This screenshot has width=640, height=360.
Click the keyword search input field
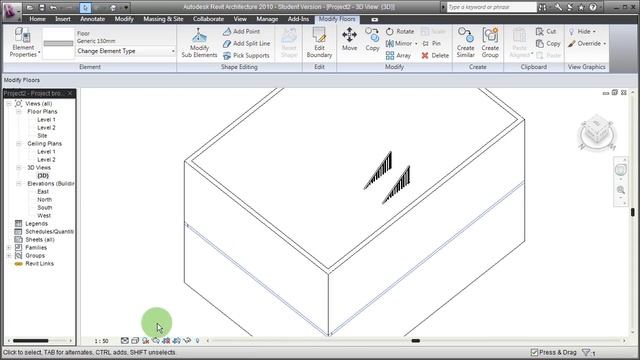tap(491, 7)
